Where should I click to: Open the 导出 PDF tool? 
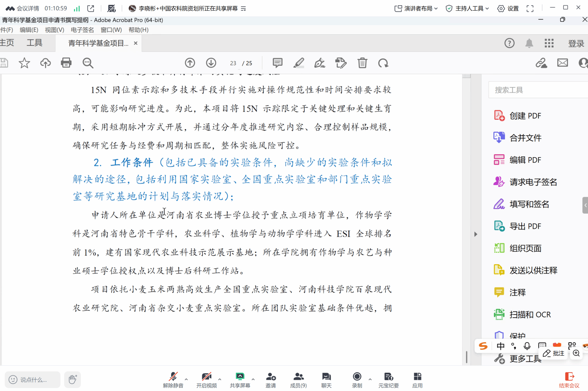click(525, 226)
